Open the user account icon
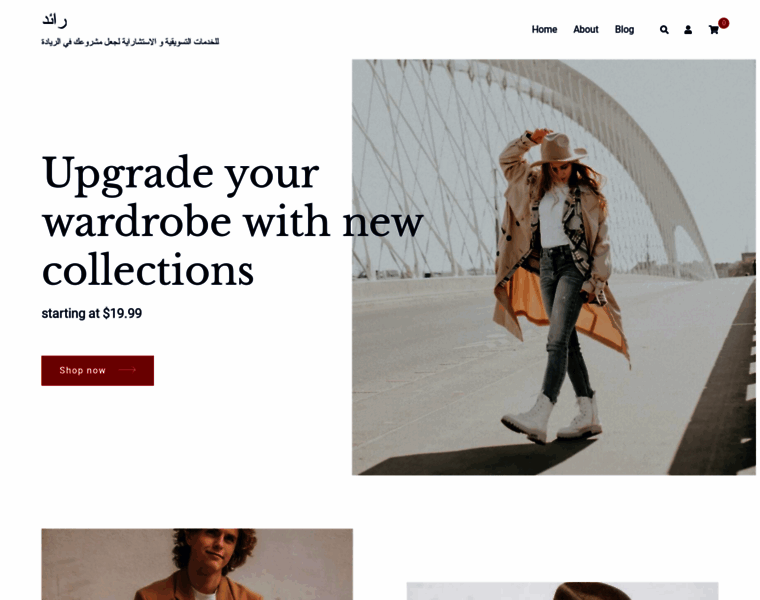Image resolution: width=760 pixels, height=600 pixels. click(x=688, y=30)
